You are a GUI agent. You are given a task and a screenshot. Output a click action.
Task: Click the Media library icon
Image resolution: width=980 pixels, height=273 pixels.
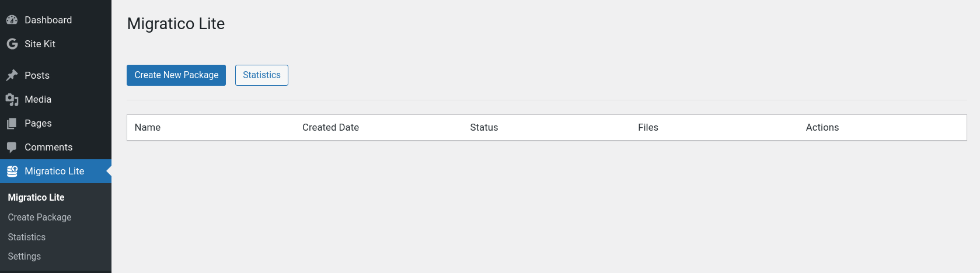[12, 100]
